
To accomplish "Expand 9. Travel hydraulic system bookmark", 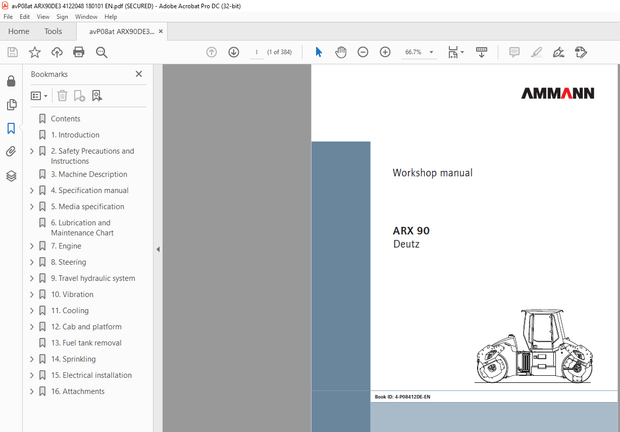I will click(32, 278).
